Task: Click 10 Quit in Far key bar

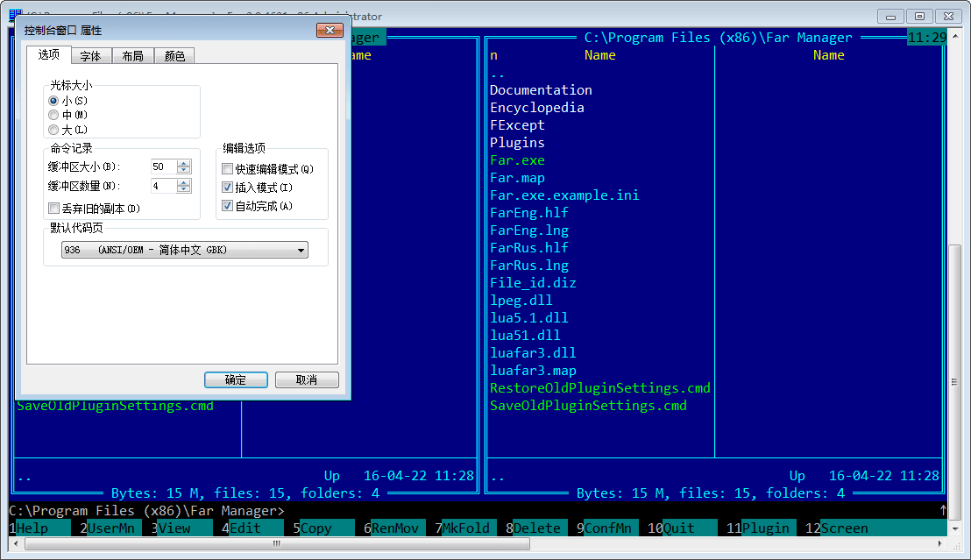Action: click(x=683, y=528)
